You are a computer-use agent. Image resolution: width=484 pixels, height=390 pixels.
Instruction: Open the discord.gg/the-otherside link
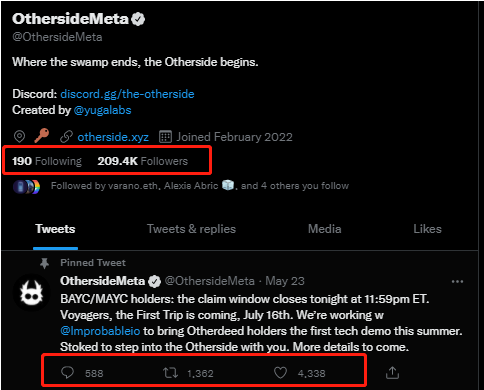click(x=127, y=94)
